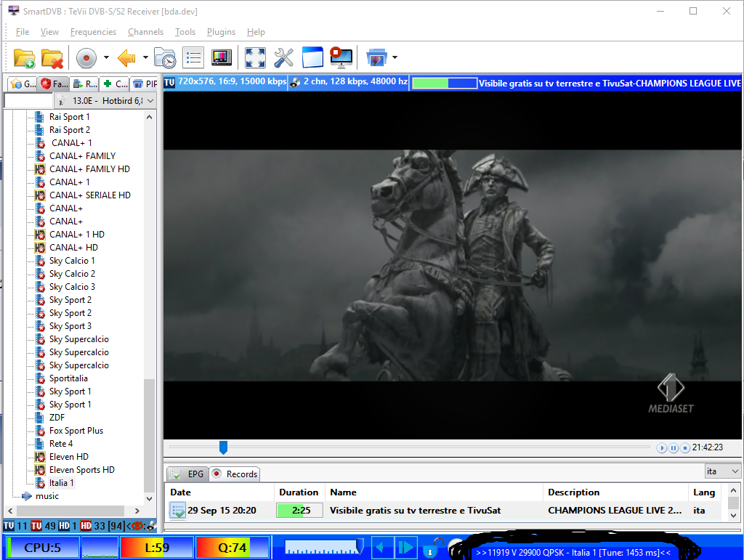744x560 pixels.
Task: Click the timeshift pause button
Action: tap(674, 447)
